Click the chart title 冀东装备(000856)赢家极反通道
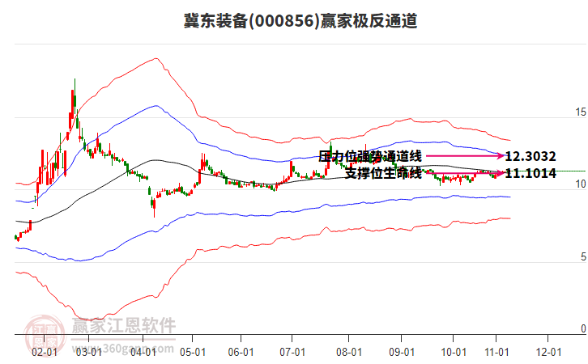Viewport: 588px width, 364px height. click(300, 21)
